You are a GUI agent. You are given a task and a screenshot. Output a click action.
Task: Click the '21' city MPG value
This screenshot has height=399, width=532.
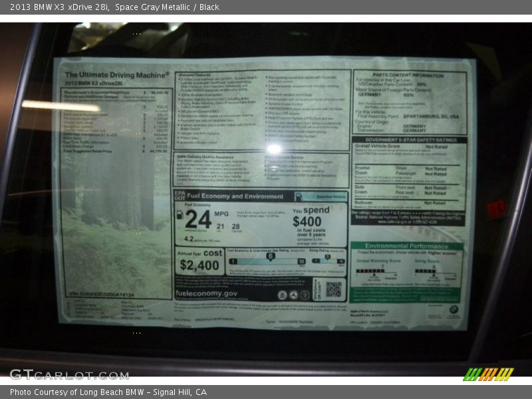click(x=221, y=226)
